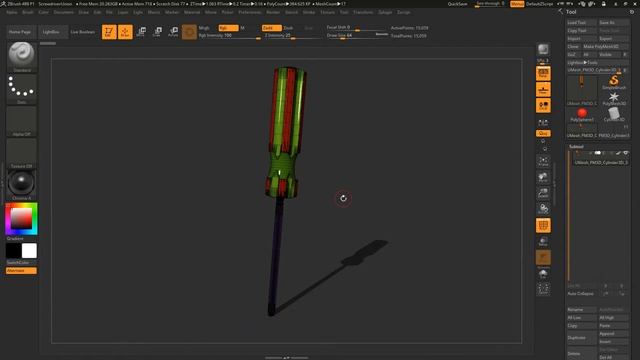
Task: Click the Append subtool button
Action: (x=613, y=333)
